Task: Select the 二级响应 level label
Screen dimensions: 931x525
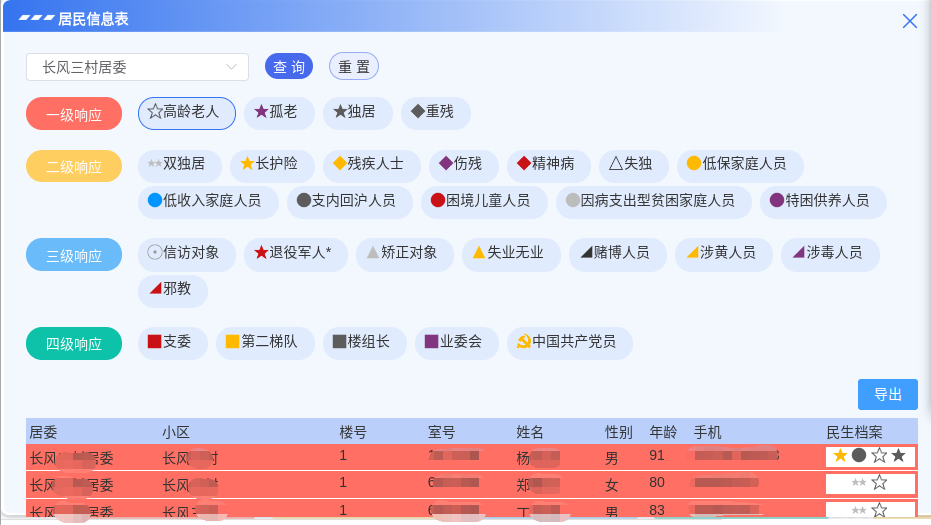Action: (x=74, y=166)
